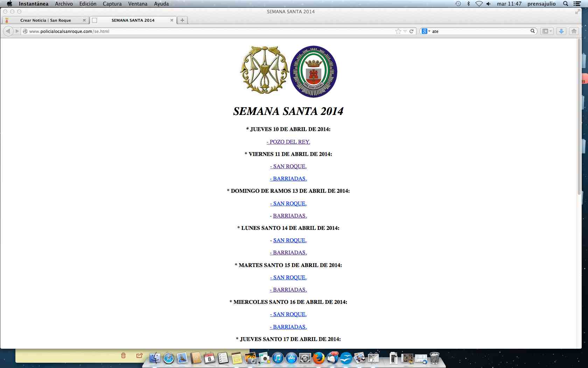Click the forward navigation arrow
The height and width of the screenshot is (368, 588).
coord(17,31)
